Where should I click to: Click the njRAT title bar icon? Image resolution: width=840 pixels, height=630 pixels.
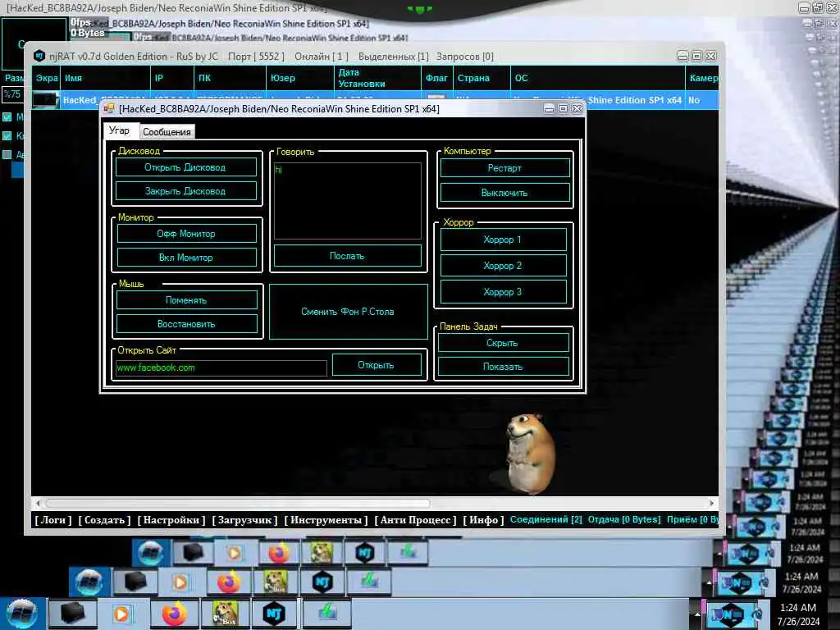tap(39, 57)
